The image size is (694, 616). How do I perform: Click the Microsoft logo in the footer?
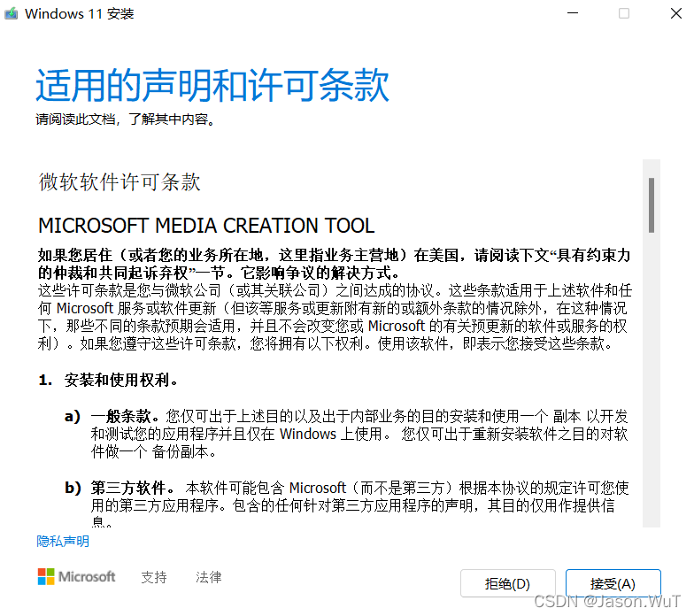click(76, 577)
